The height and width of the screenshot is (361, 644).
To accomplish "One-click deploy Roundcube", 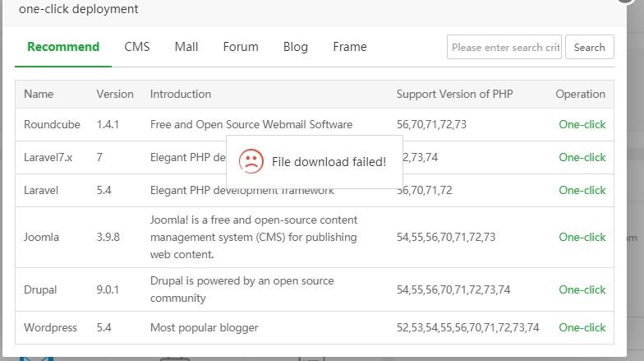I will [x=582, y=124].
